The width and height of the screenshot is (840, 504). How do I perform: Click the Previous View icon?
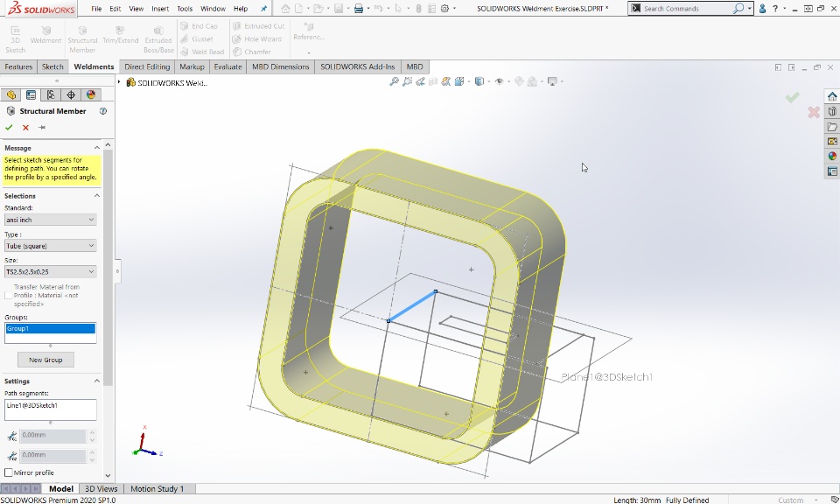tap(421, 81)
